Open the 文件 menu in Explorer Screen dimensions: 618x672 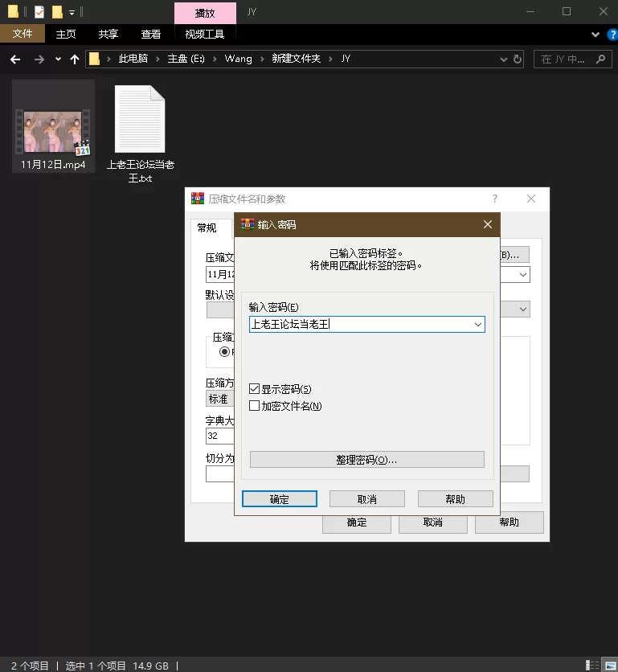pyautogui.click(x=23, y=34)
